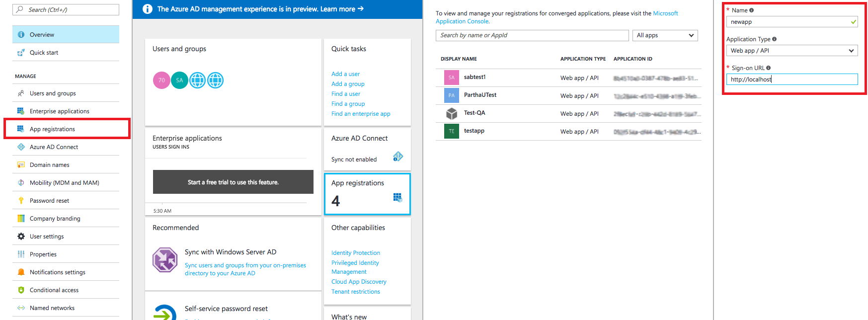
Task: Click the Password reset key icon
Action: [x=21, y=201]
